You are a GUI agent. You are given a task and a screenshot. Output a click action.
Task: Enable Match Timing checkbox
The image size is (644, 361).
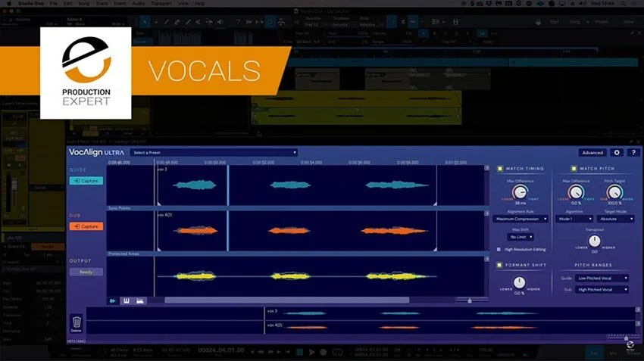coord(500,169)
